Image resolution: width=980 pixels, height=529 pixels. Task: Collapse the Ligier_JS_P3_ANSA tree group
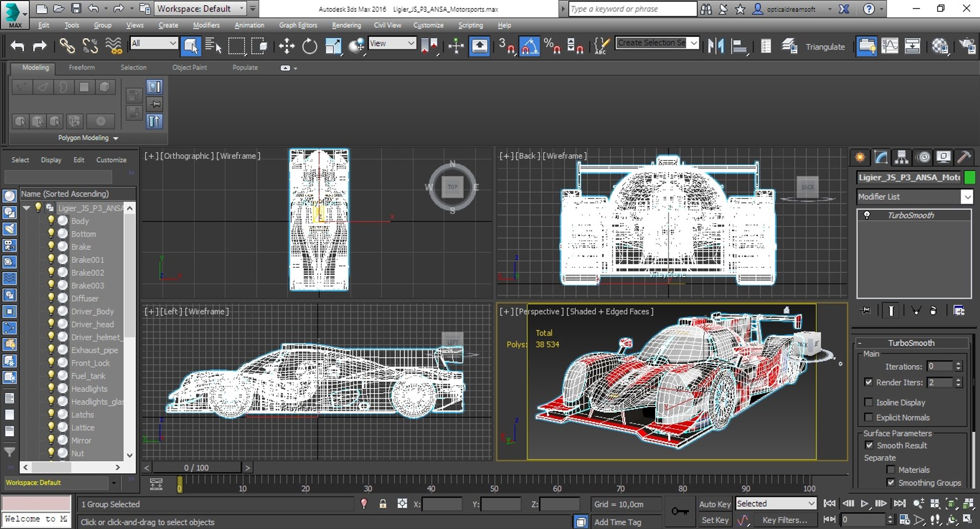click(x=27, y=208)
